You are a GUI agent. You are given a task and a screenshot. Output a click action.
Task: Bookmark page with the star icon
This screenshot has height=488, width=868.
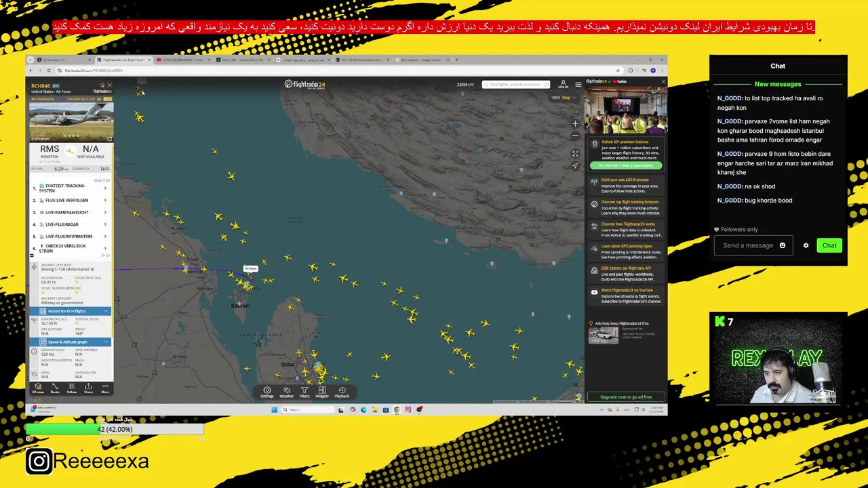click(x=618, y=70)
